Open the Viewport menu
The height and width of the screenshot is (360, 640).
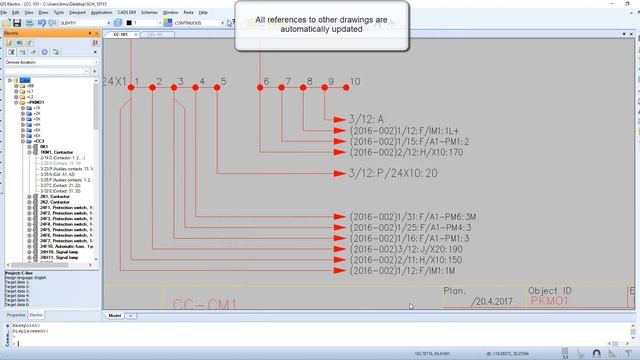pos(77,13)
